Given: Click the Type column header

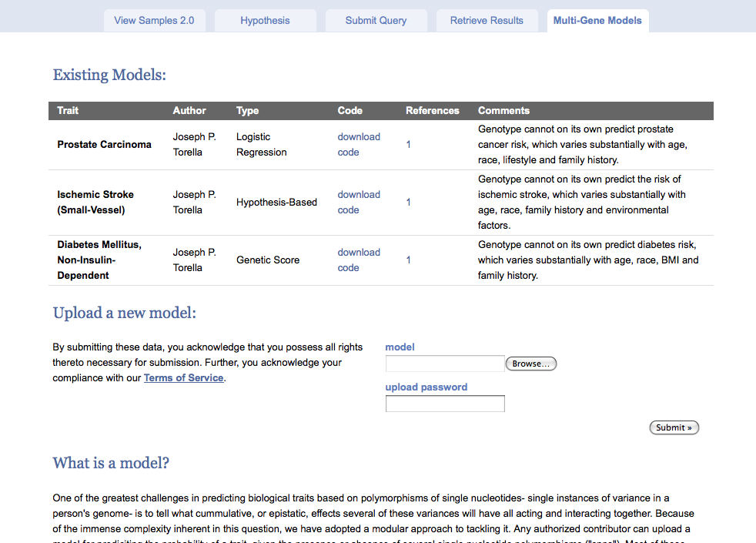Looking at the screenshot, I should click(x=247, y=111).
